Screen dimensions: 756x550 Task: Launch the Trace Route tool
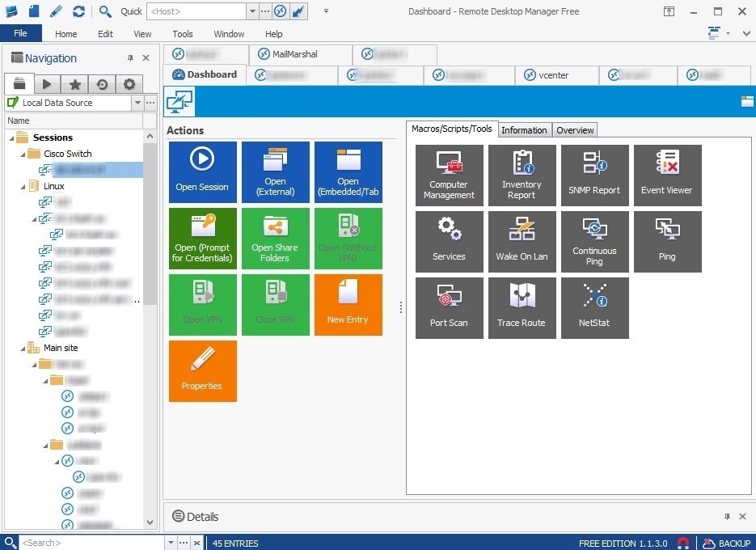522,307
